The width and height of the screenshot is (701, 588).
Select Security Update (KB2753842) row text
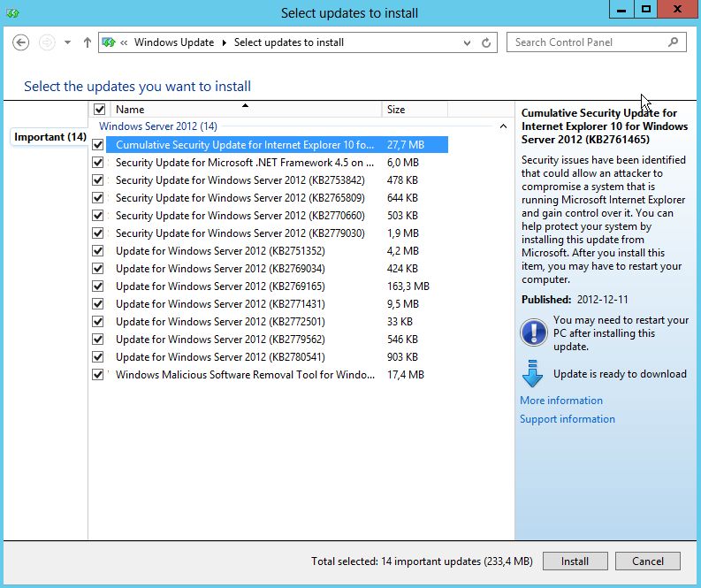pyautogui.click(x=240, y=180)
